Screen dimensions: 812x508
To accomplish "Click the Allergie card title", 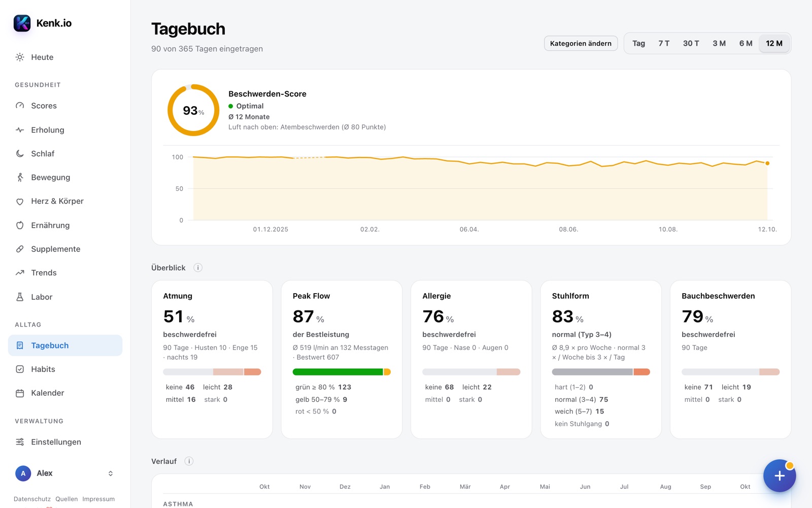I will point(436,296).
